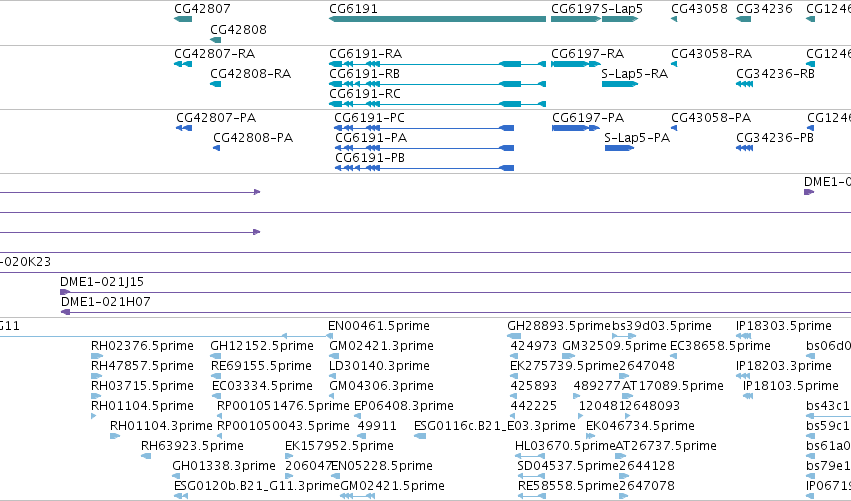Viewport: 851px width, 501px height.
Task: Click the long CG6191 gene bar
Action: (x=437, y=19)
